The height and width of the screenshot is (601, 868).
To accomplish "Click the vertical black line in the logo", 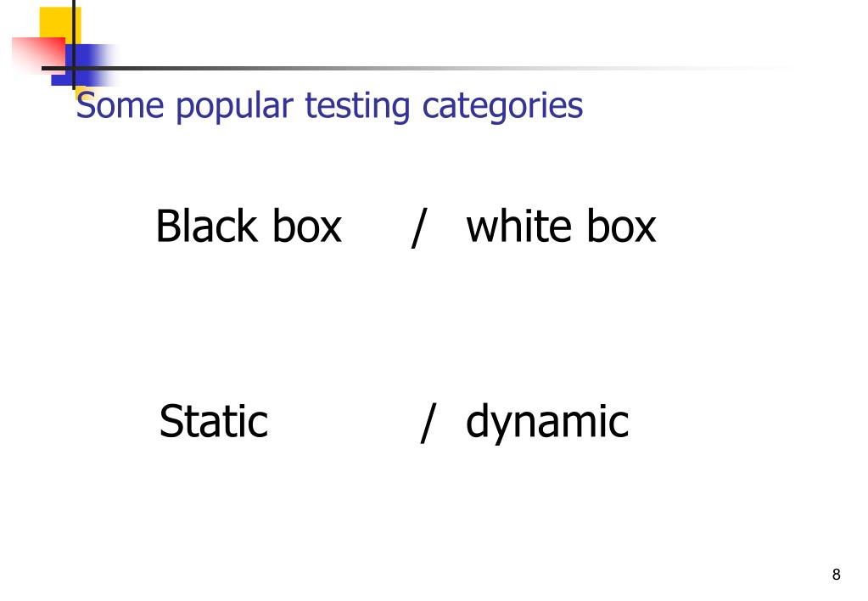I will click(x=74, y=44).
